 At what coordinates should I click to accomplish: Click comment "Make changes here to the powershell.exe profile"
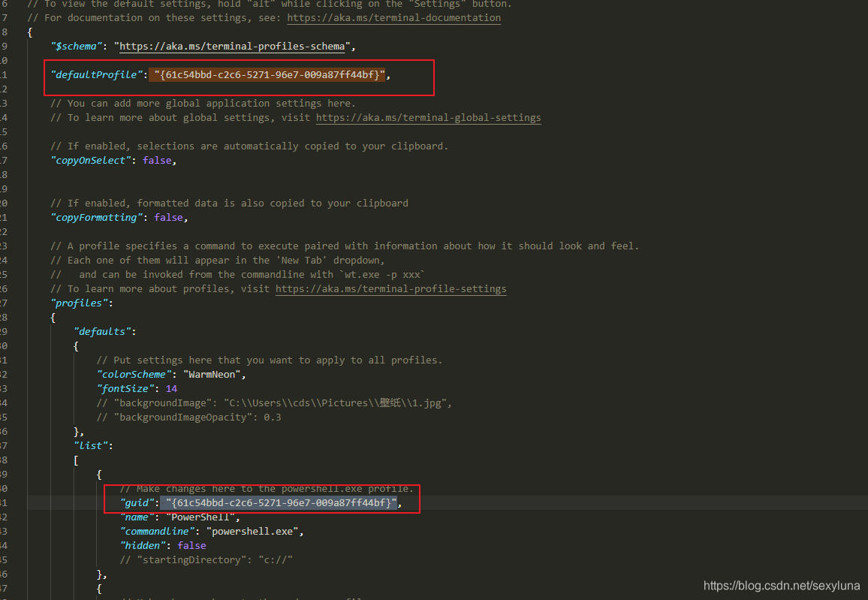click(x=267, y=489)
